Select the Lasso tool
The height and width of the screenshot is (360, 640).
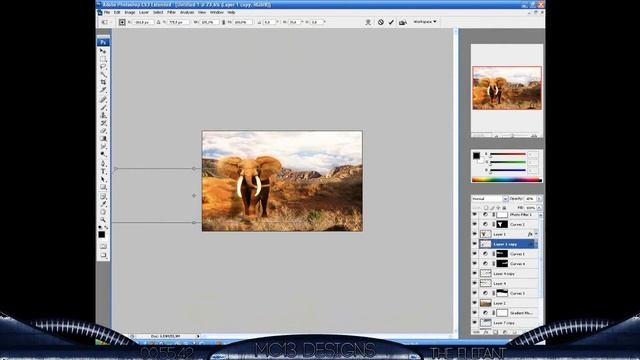click(x=103, y=67)
